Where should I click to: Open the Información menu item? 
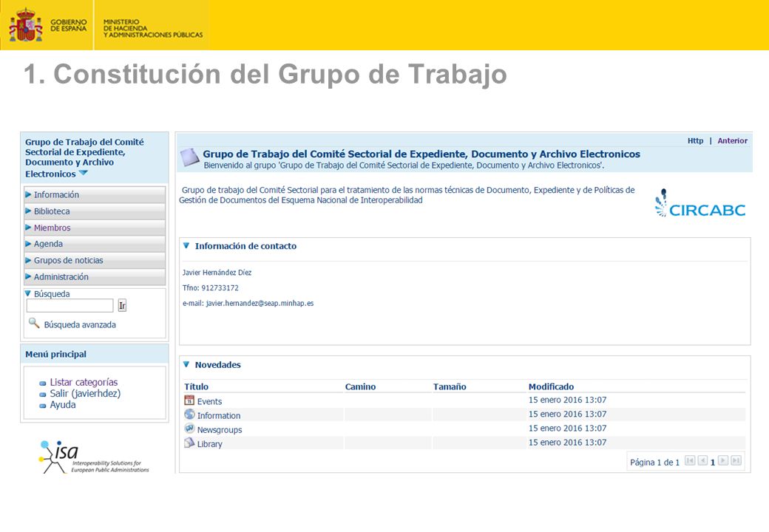pos(56,194)
